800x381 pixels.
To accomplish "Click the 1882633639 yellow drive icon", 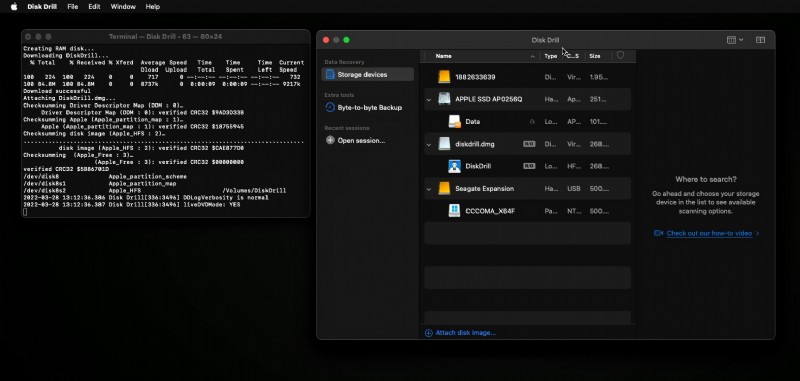I will (x=444, y=77).
